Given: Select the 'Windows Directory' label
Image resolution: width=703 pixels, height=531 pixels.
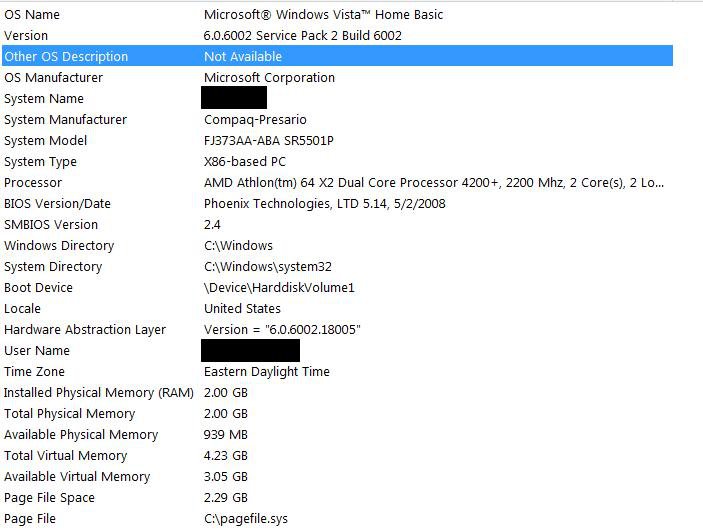Looking at the screenshot, I should click(x=59, y=246).
